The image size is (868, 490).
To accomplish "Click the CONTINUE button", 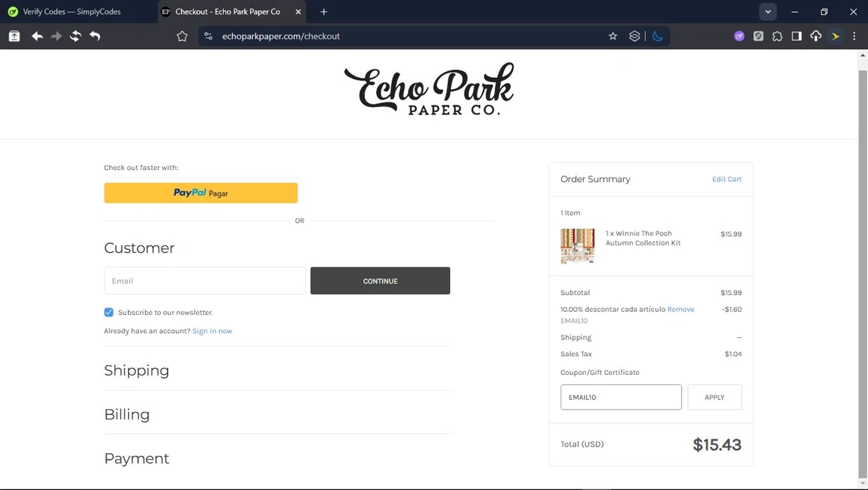I will tap(380, 281).
